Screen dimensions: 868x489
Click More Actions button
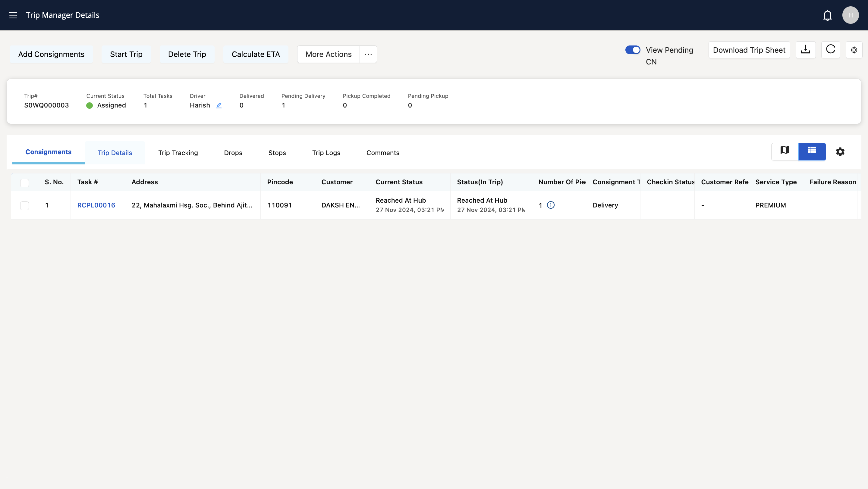[329, 54]
